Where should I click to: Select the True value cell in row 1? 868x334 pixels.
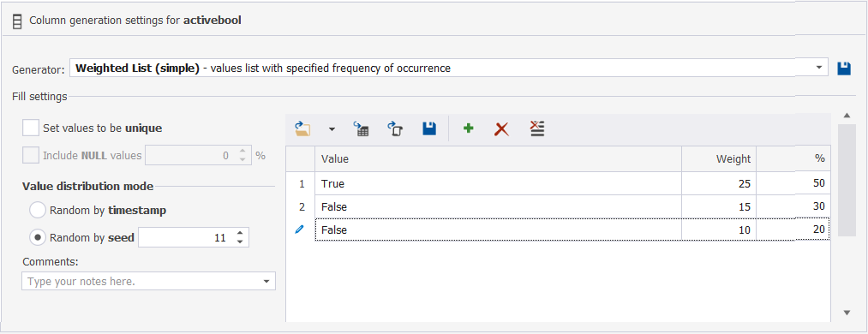[498, 183]
